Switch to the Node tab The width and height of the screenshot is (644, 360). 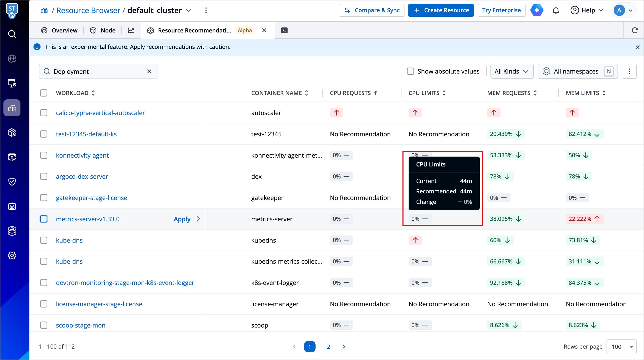103,30
